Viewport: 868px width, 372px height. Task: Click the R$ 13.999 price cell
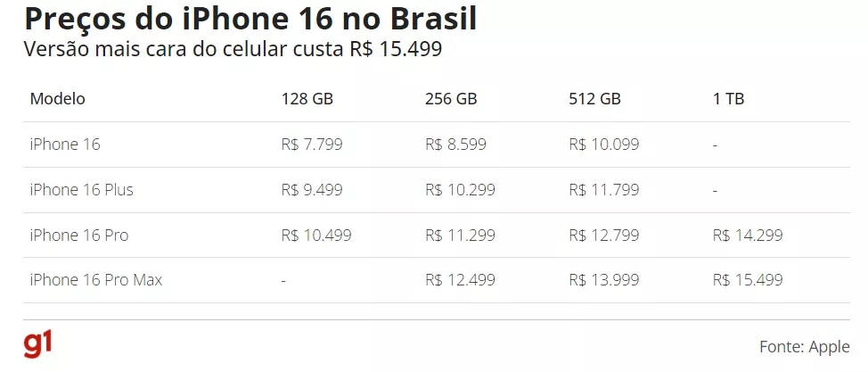(604, 280)
